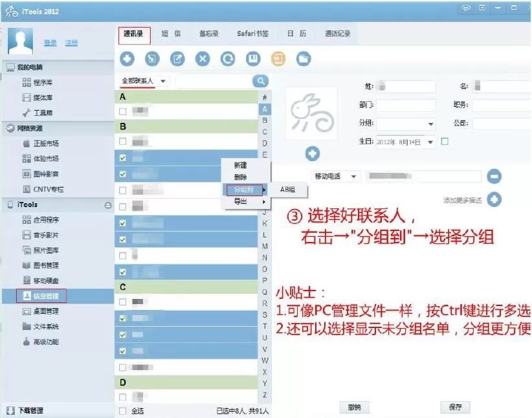Open the title bar dropdown menu icon
The image size is (532, 418).
482,8
